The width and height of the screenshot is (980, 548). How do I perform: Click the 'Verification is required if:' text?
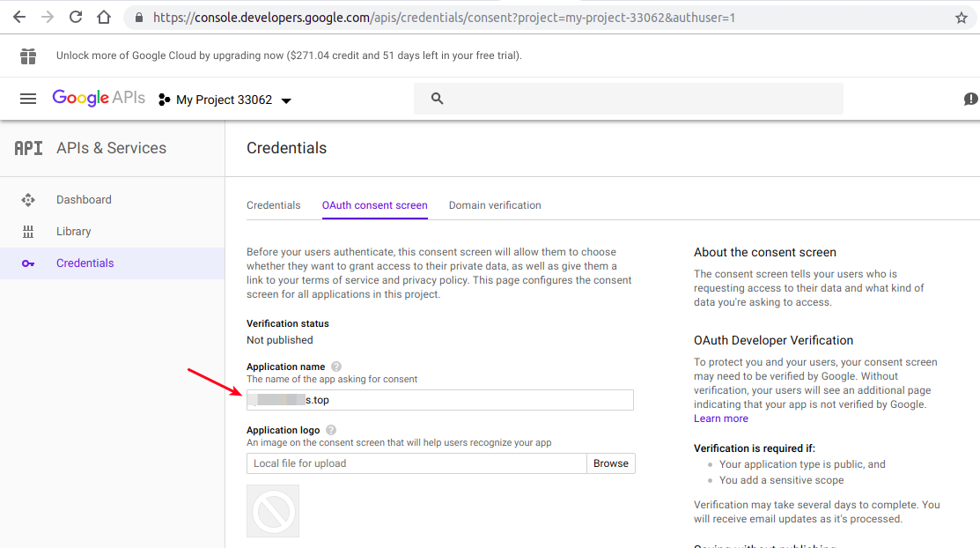[x=755, y=448]
